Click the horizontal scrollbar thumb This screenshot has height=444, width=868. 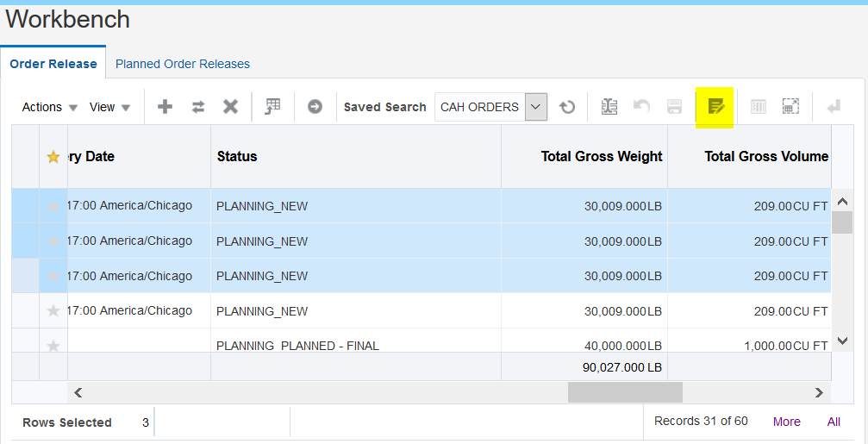[625, 392]
